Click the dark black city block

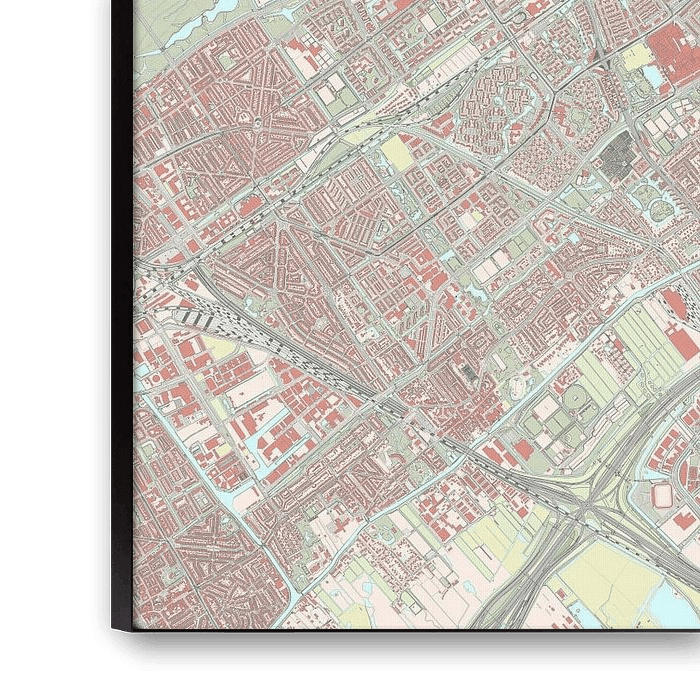620,153
